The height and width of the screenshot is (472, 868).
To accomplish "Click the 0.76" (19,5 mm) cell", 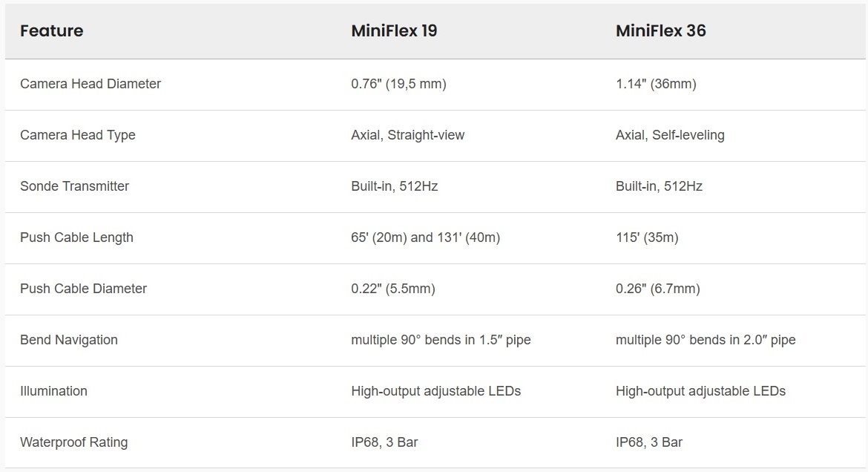I will click(x=398, y=84).
